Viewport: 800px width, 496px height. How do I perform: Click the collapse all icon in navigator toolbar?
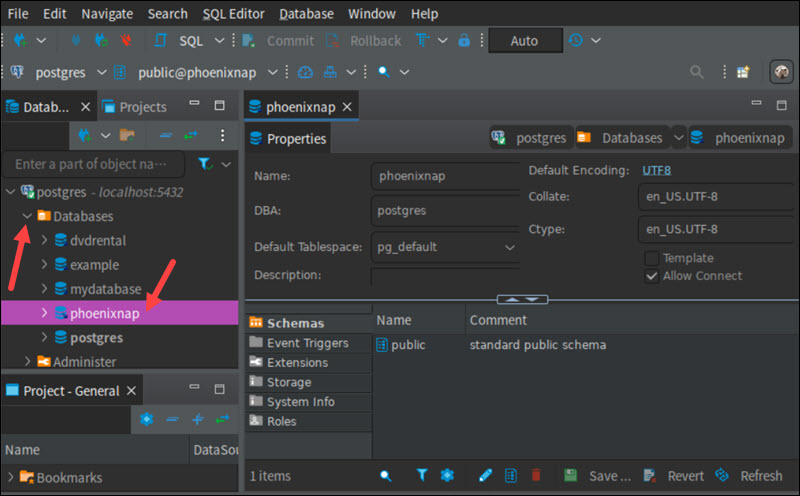point(166,135)
